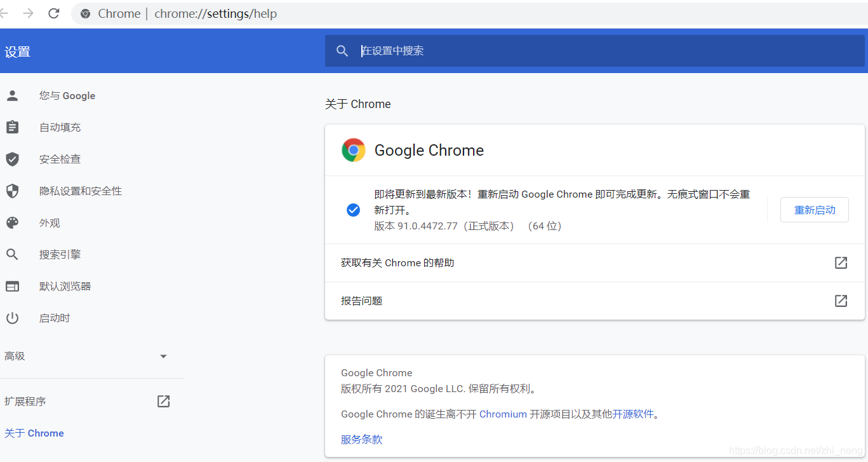Click the Chrome site info icon in address bar

[x=85, y=14]
